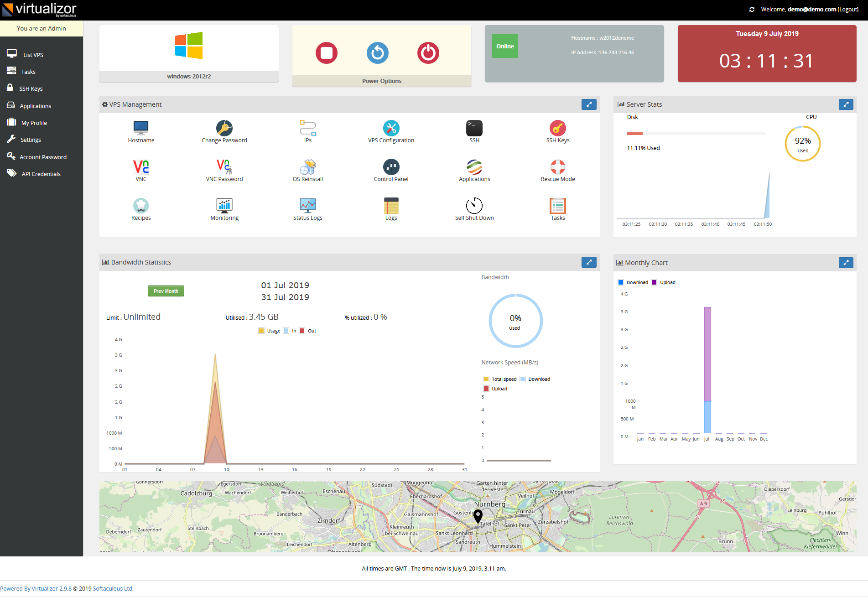Toggle Total speed legend swatch
This screenshot has width=868, height=597.
[486, 379]
